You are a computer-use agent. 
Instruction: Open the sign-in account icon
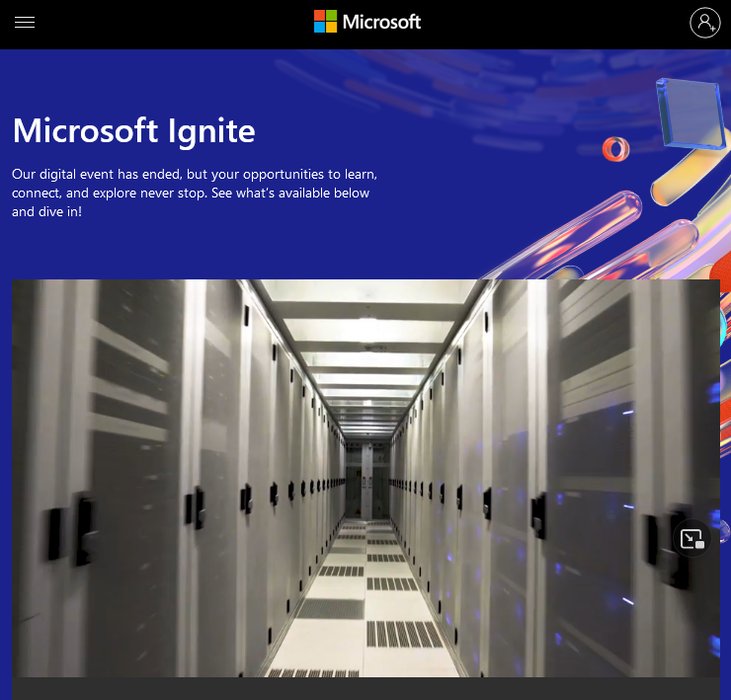tap(705, 23)
